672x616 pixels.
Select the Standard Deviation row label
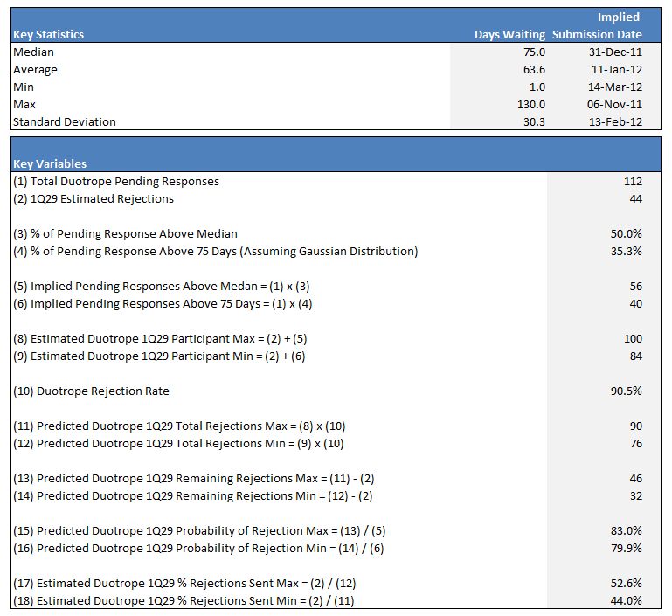pyautogui.click(x=65, y=122)
